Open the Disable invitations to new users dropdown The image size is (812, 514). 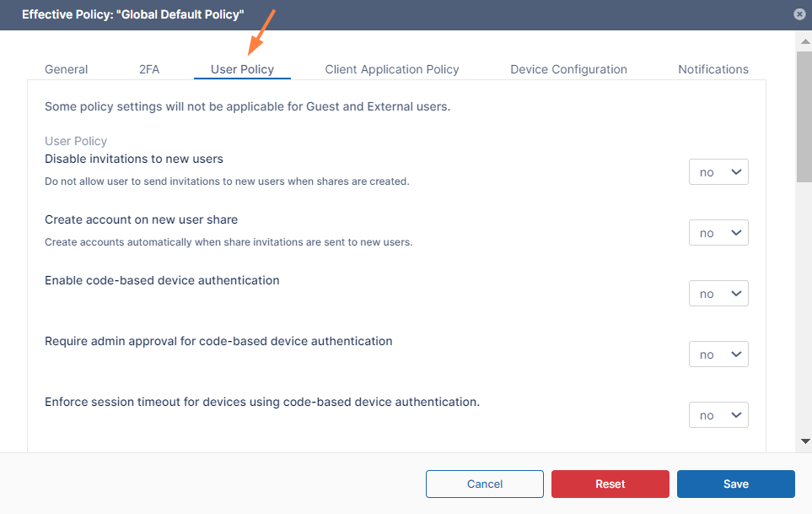[718, 172]
